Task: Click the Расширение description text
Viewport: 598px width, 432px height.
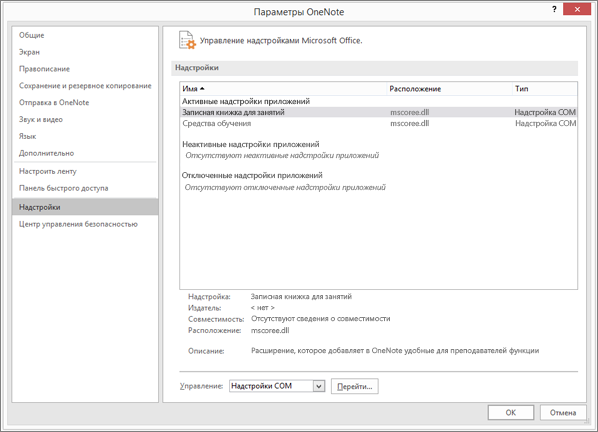Action: (395, 350)
